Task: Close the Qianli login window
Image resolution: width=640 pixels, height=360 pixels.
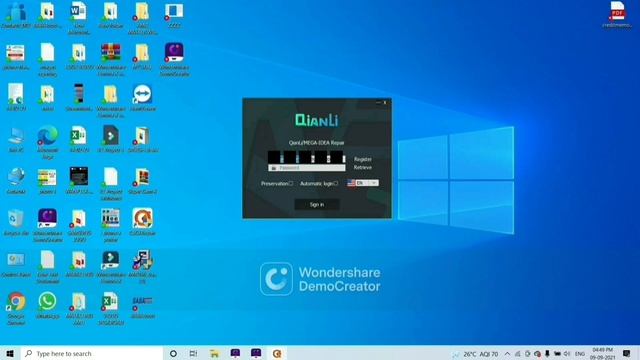Action: [x=385, y=102]
